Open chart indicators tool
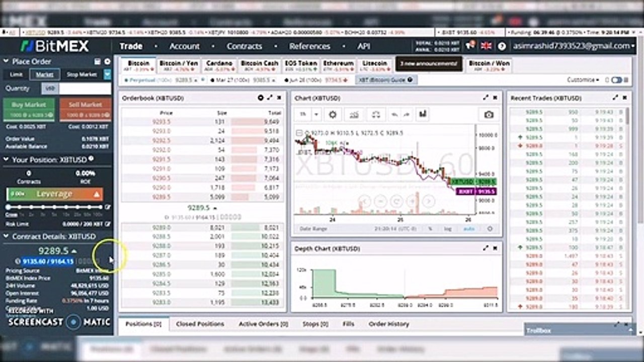The width and height of the screenshot is (644, 362). [x=355, y=114]
